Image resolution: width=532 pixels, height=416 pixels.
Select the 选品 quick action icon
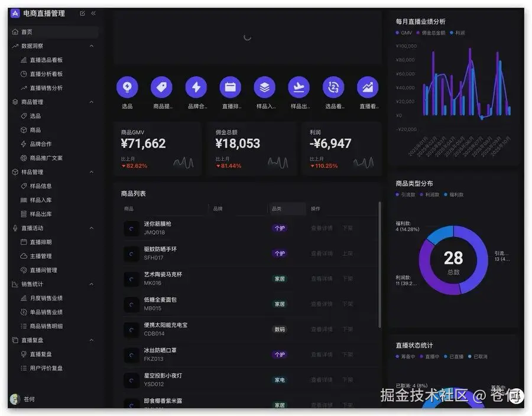click(127, 86)
